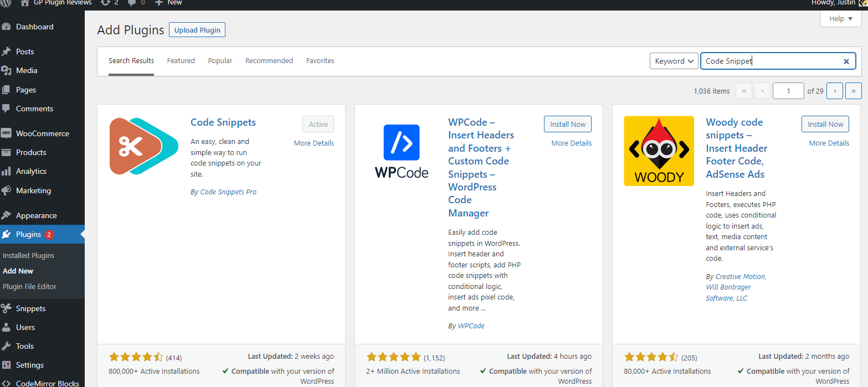Screen dimensions: 868x387
Task: Click the Marketing megaphone icon
Action: click(x=7, y=190)
